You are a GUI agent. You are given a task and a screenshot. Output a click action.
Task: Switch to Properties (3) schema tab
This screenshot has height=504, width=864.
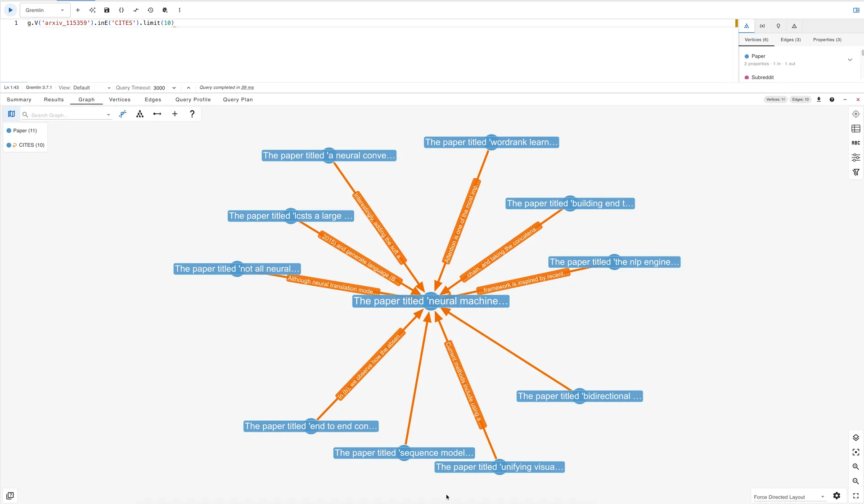827,40
